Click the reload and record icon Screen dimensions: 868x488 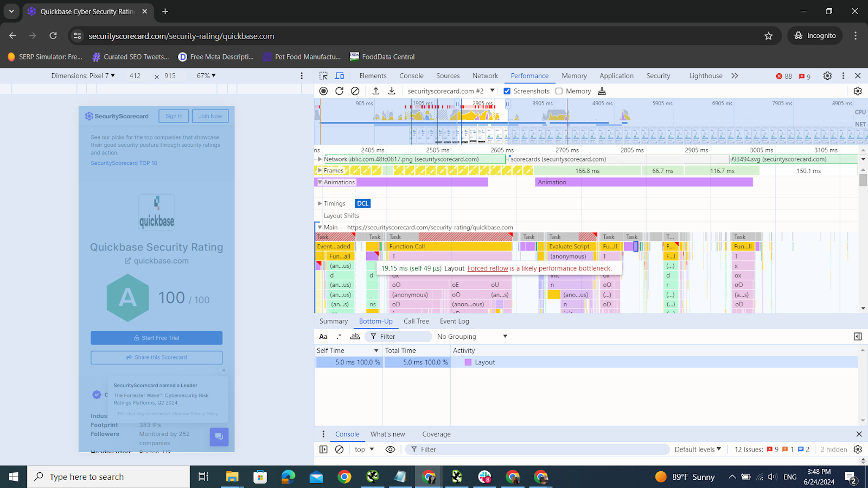click(x=339, y=91)
